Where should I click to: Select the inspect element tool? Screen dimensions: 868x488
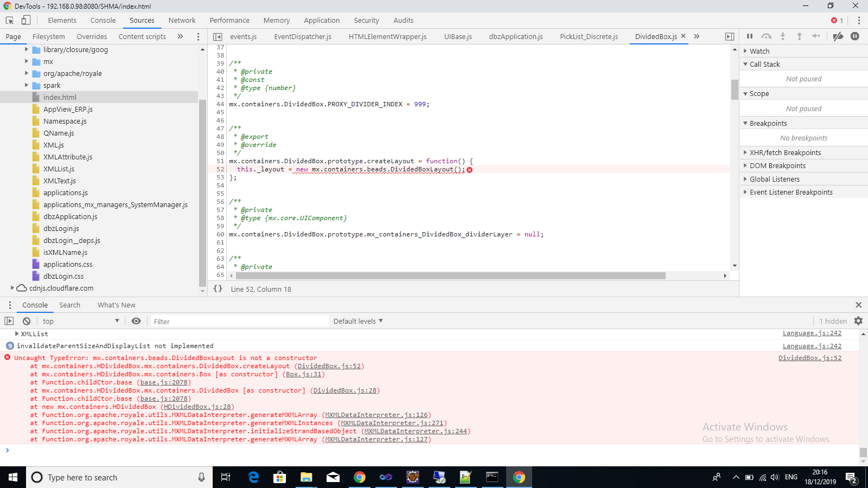(9, 20)
